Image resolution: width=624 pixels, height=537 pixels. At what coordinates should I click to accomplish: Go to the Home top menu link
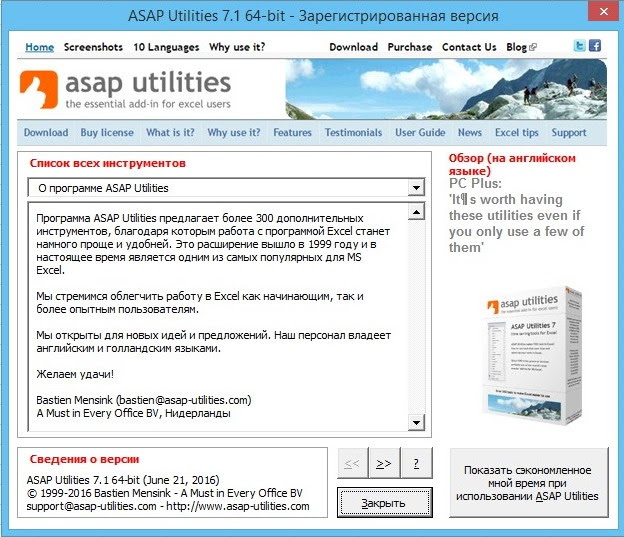[39, 47]
